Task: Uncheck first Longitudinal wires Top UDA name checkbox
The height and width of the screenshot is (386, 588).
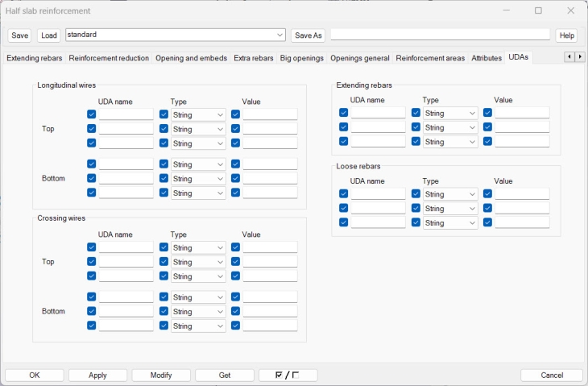Action: click(x=91, y=114)
